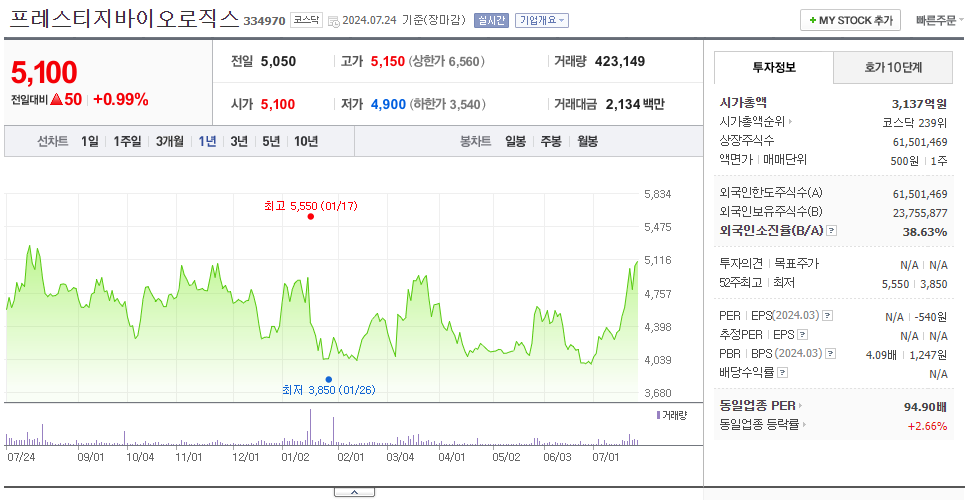Click 액면가 value 500원
This screenshot has height=500, width=968.
pos(905,161)
